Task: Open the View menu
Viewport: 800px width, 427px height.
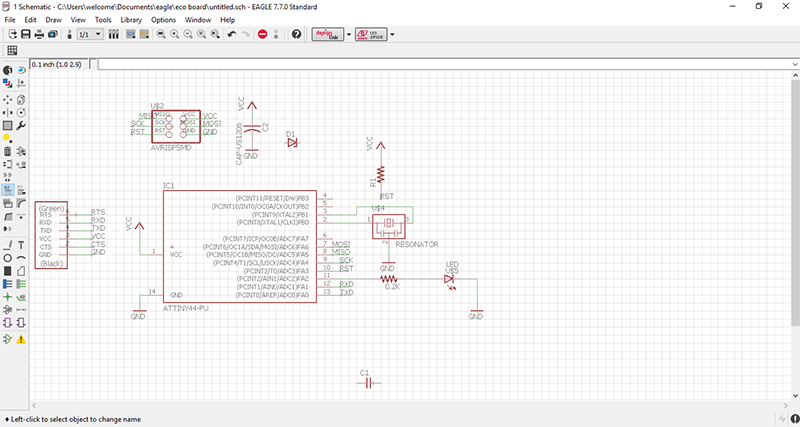Action: coord(78,20)
